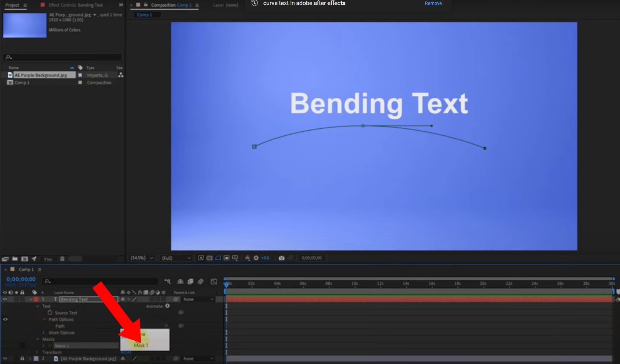Hide the Bending Text layer
The image size is (620, 364).
click(x=5, y=299)
